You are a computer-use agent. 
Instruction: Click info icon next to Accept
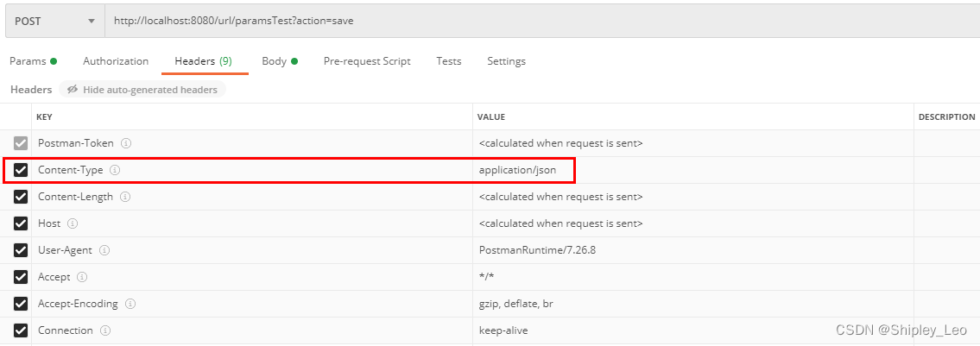click(82, 277)
